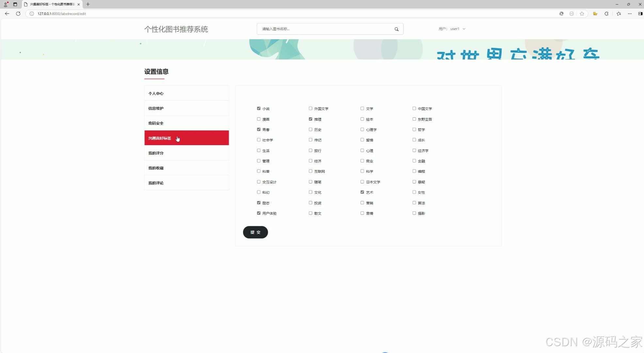The image size is (644, 353).
Task: Click the browser back arrow icon
Action: [7, 14]
